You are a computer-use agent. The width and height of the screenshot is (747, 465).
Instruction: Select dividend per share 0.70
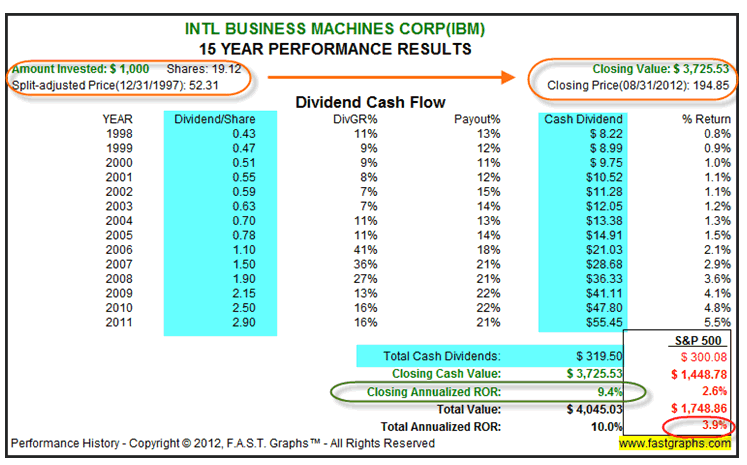[243, 221]
